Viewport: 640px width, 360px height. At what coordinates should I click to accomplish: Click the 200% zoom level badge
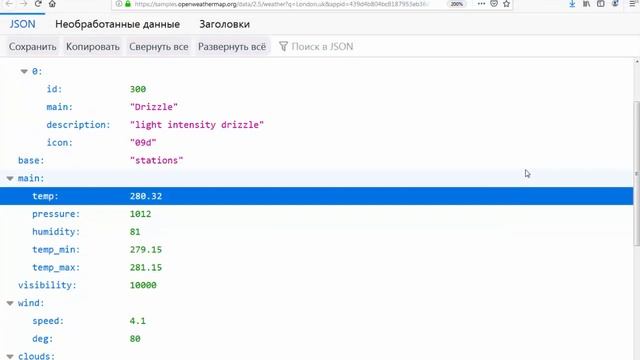coord(456,4)
